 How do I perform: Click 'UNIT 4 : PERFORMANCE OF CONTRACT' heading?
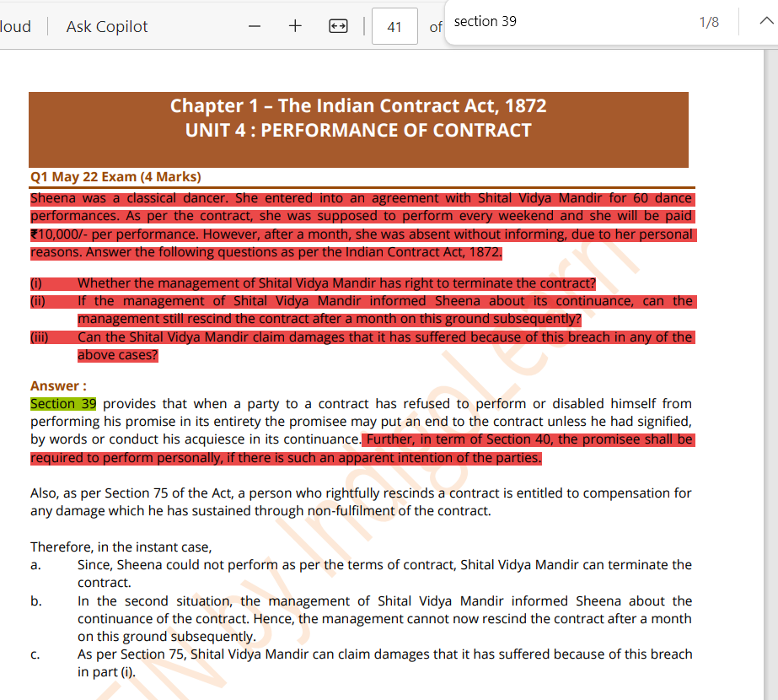tap(358, 131)
